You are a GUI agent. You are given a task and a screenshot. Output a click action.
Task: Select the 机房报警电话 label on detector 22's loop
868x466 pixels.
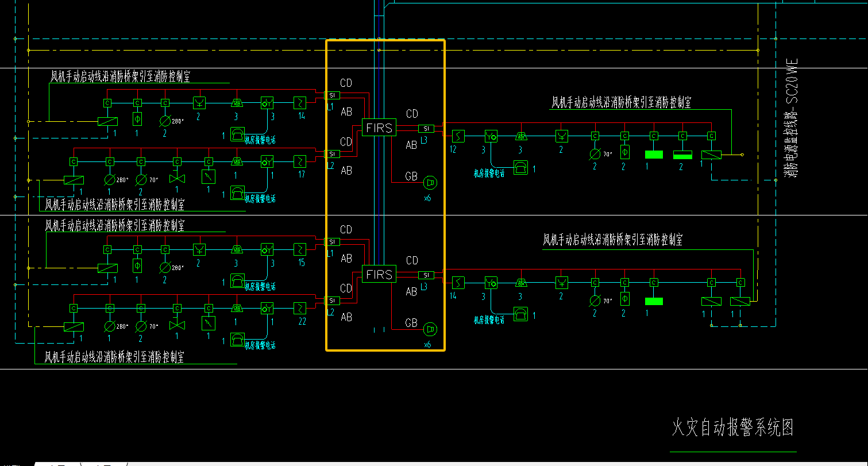tap(260, 345)
